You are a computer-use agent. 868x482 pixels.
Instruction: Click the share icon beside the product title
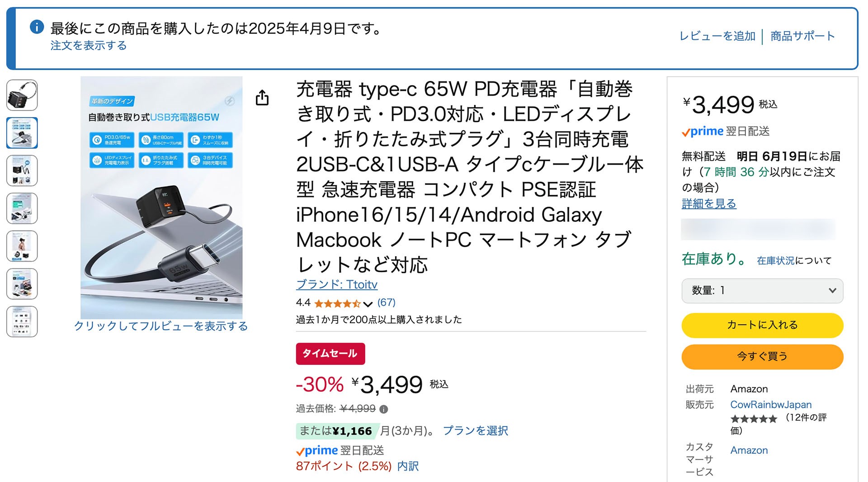(263, 97)
